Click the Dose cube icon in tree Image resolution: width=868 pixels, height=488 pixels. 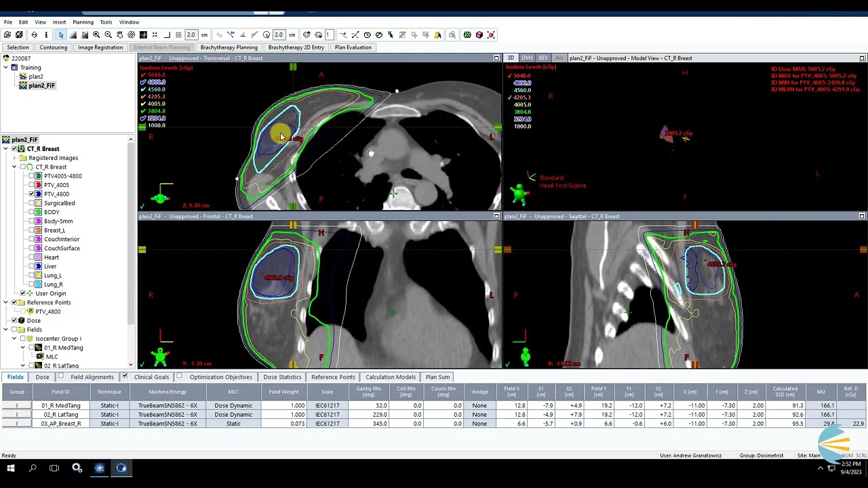coord(22,321)
